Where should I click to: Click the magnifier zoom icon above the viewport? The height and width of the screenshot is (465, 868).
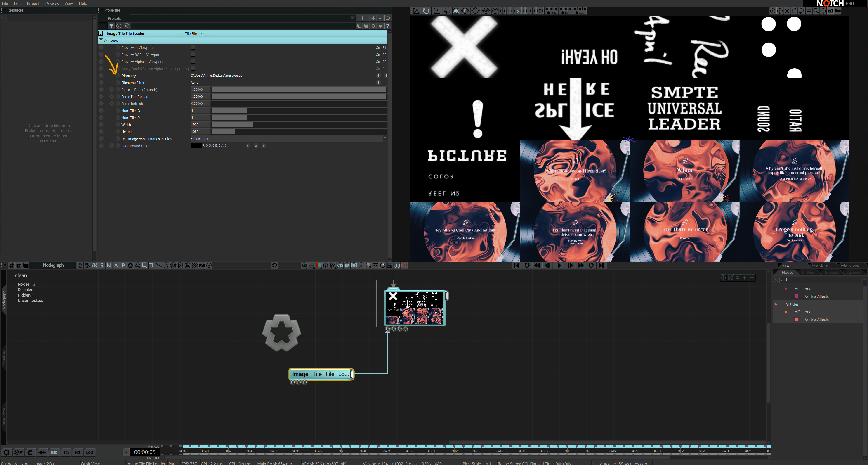click(816, 11)
